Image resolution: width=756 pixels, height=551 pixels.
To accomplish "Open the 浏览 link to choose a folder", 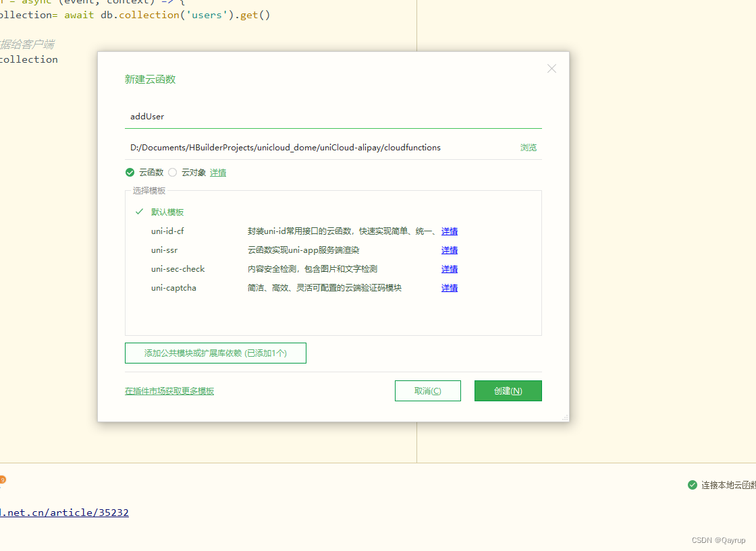I will (529, 147).
